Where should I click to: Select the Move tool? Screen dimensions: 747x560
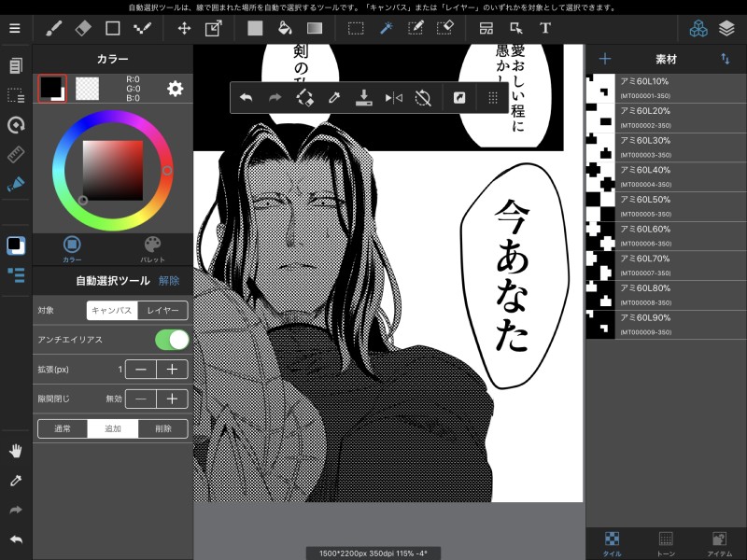[184, 29]
